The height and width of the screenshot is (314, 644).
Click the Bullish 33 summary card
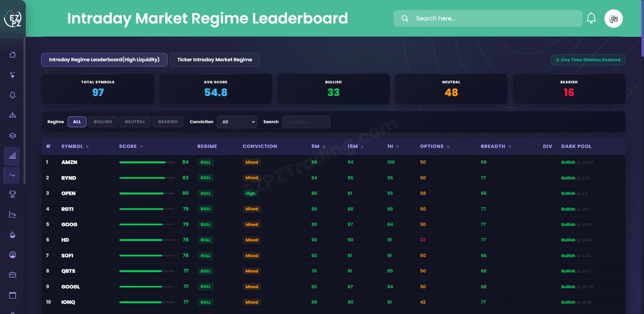click(x=333, y=89)
